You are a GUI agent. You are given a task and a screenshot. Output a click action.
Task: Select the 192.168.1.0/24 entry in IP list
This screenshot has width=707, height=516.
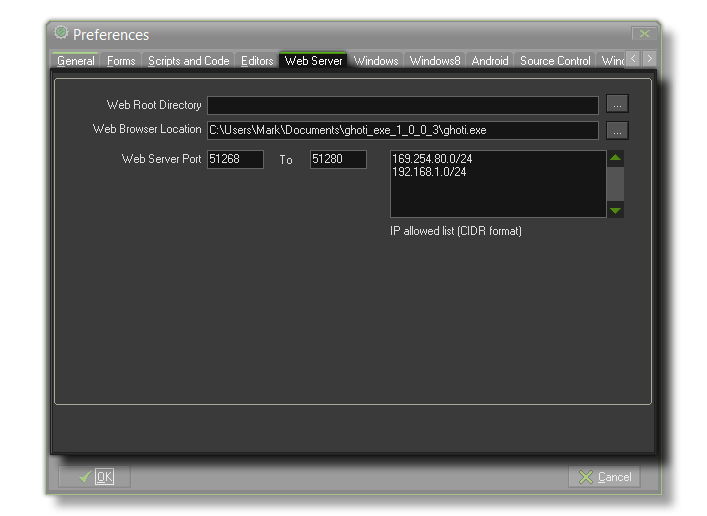pyautogui.click(x=429, y=172)
